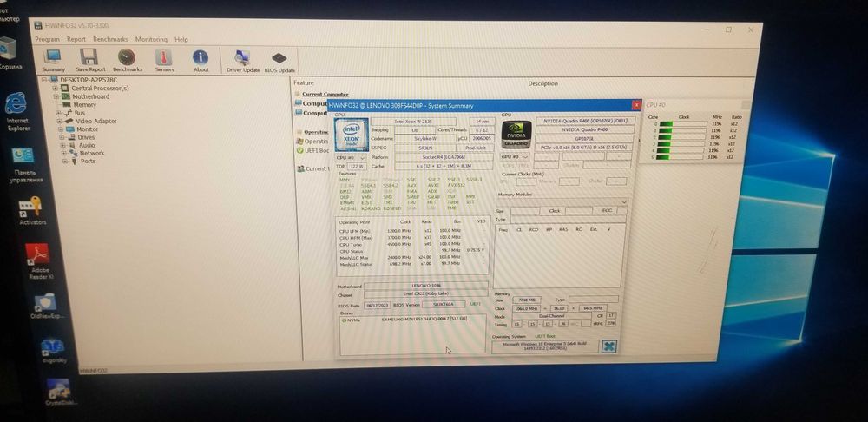Open the Monitoring menu

click(151, 39)
